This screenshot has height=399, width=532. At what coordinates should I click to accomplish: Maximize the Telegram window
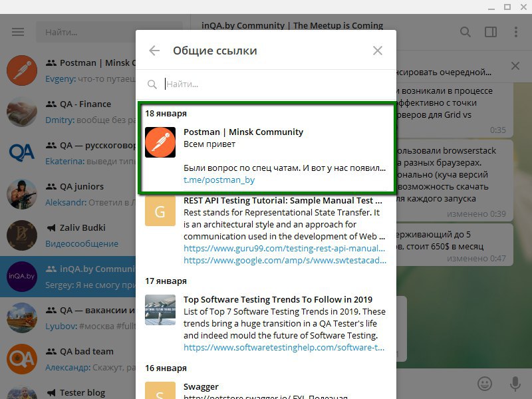(x=507, y=7)
